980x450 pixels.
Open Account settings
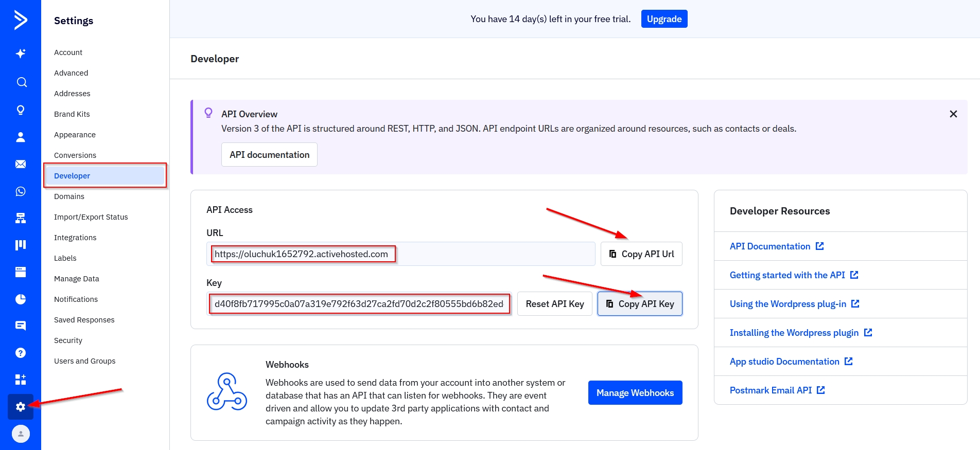(x=68, y=52)
